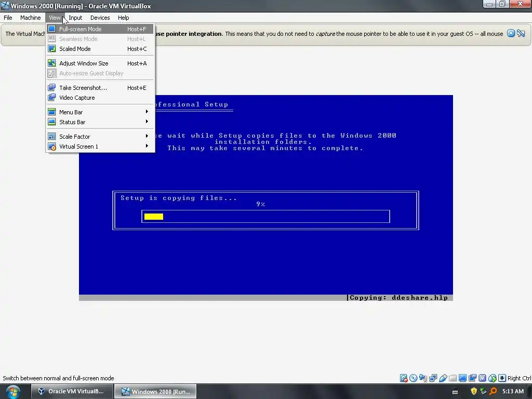Screen dimensions: 532x399
Task: Toggle Auto-resize Guest Display option
Action: pyautogui.click(x=100, y=73)
